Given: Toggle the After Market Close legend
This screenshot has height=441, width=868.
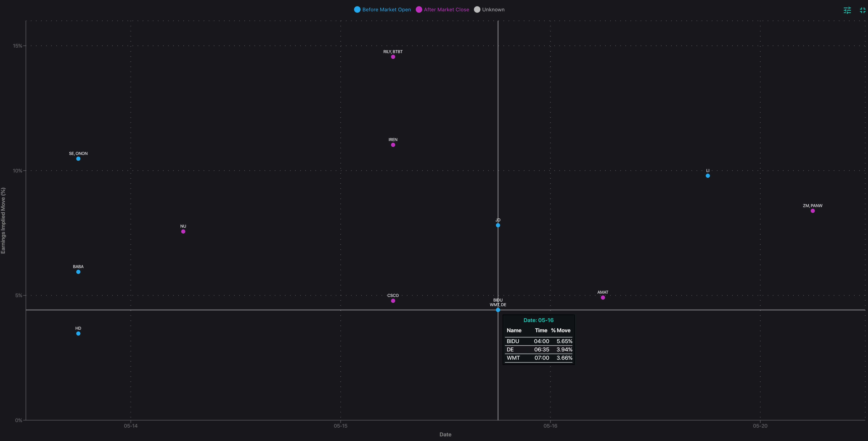Looking at the screenshot, I should [x=446, y=9].
